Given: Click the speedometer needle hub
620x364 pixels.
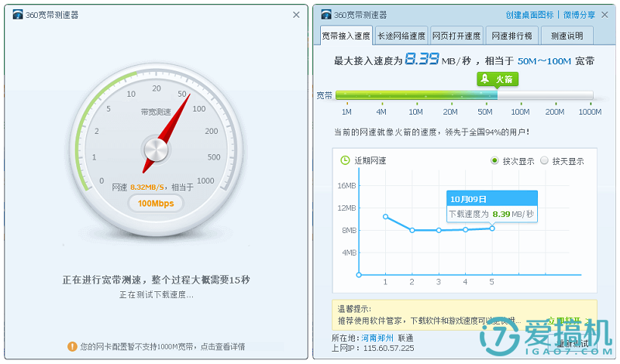Looking at the screenshot, I should (x=156, y=149).
